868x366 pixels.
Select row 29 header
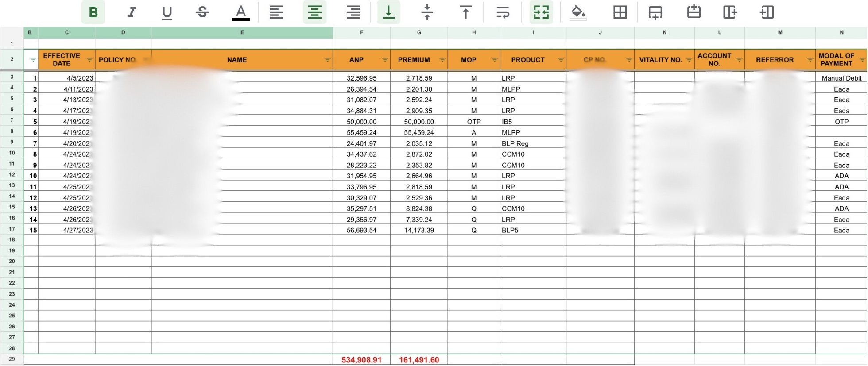pos(12,359)
